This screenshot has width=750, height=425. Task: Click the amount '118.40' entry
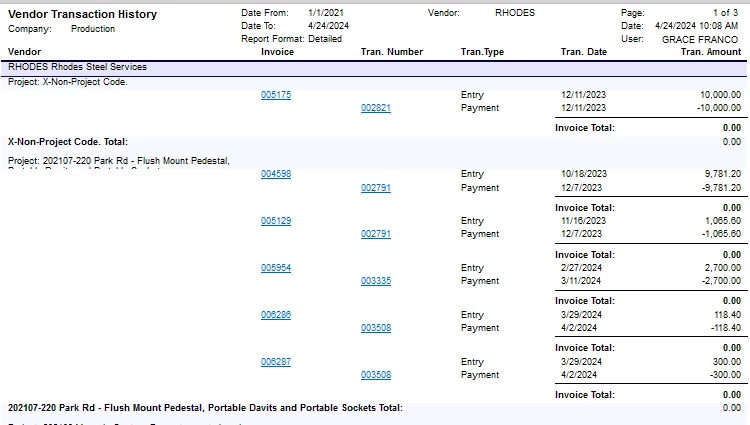[728, 315]
